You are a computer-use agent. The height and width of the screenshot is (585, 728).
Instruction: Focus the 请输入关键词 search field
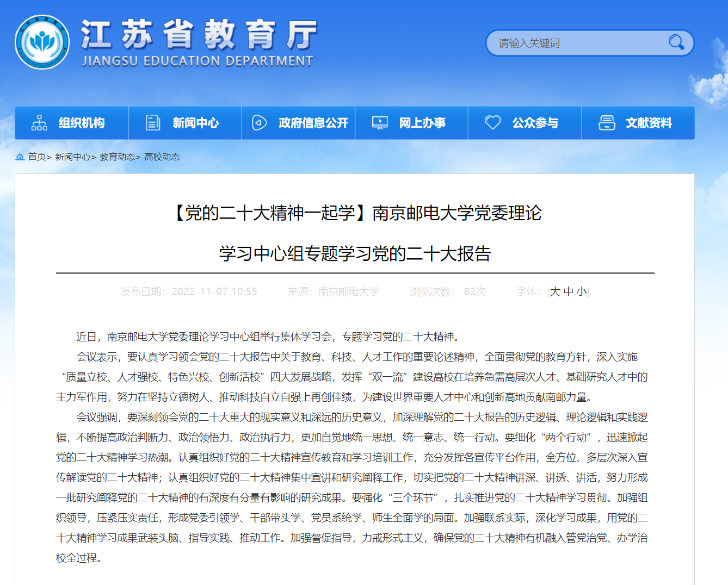pos(577,43)
